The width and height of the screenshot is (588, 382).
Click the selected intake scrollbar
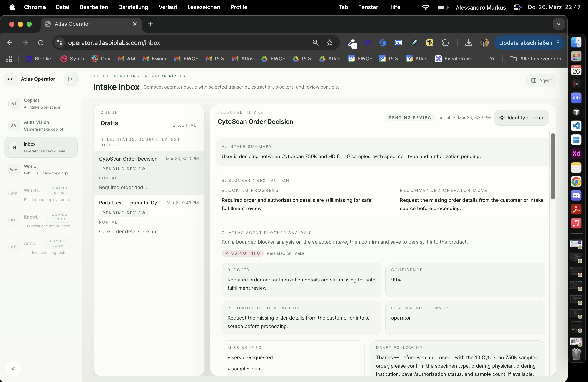[553, 166]
